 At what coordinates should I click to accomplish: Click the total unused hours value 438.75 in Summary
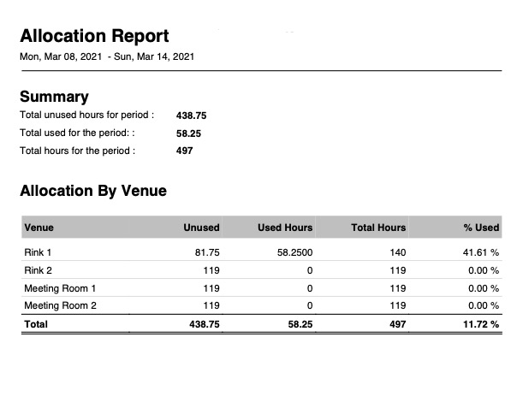pyautogui.click(x=192, y=115)
